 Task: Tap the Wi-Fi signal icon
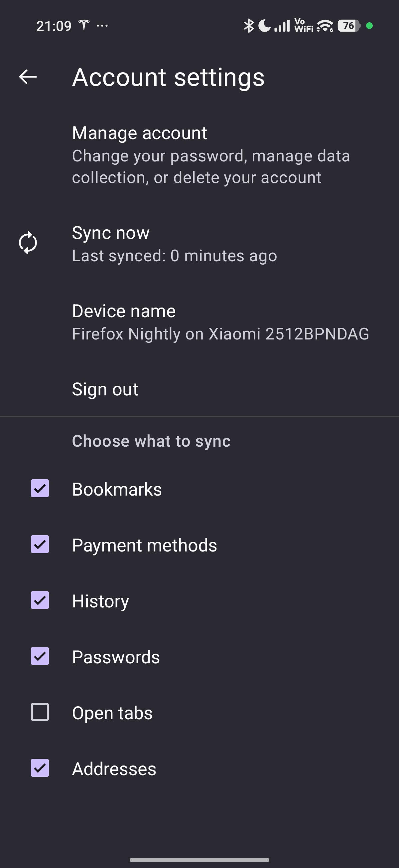(325, 26)
